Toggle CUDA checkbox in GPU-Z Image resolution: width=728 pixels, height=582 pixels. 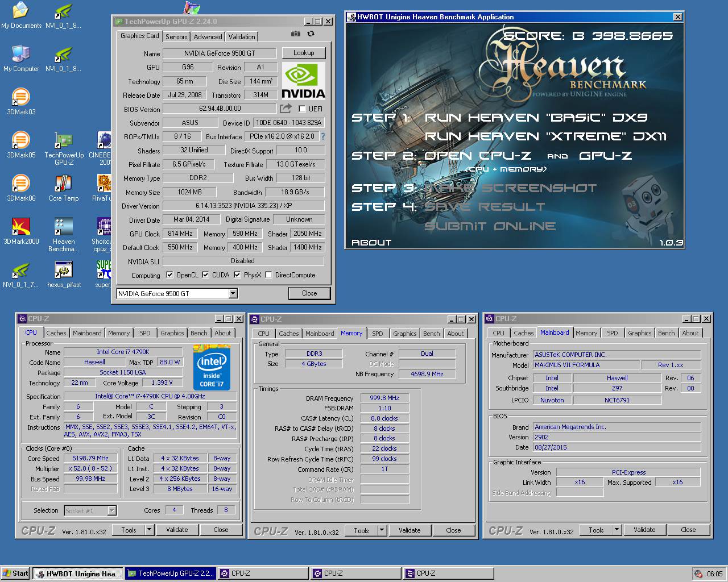[x=205, y=275]
